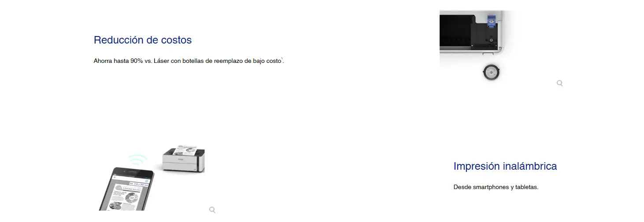Click the magnifier icon beside the ink tank image

tap(559, 83)
